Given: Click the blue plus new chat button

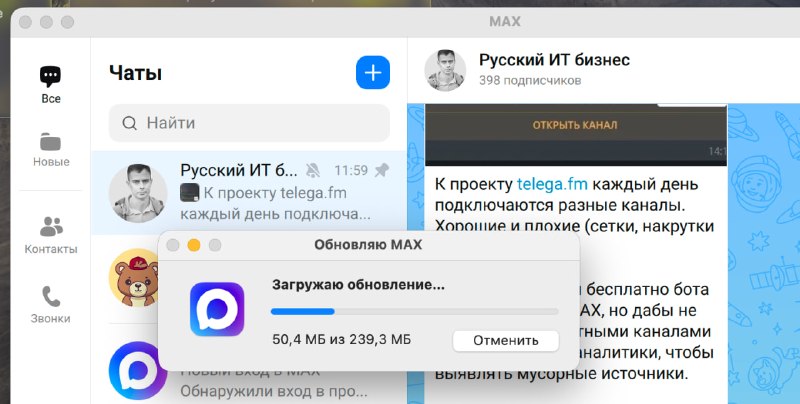Looking at the screenshot, I should (x=373, y=72).
